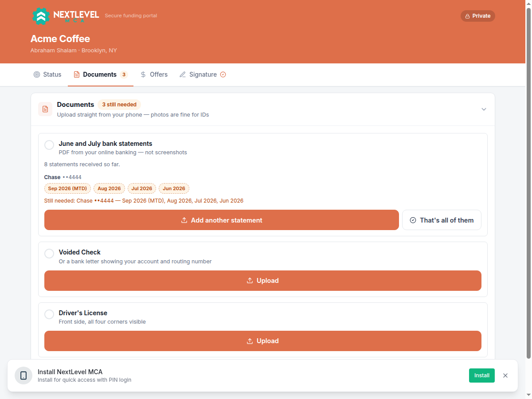Click the Signature check-circle status icon
The height and width of the screenshot is (399, 532).
point(223,74)
